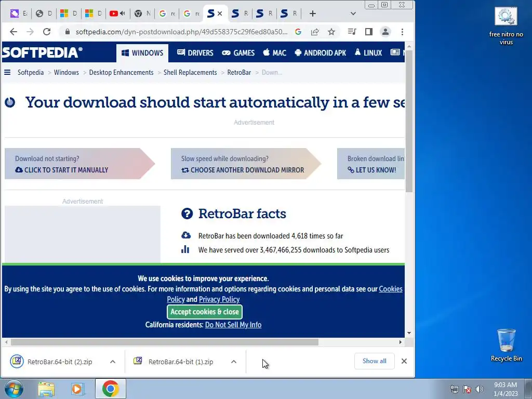Switch to the first Microsoft tab
This screenshot has width=532, height=399.
68,14
